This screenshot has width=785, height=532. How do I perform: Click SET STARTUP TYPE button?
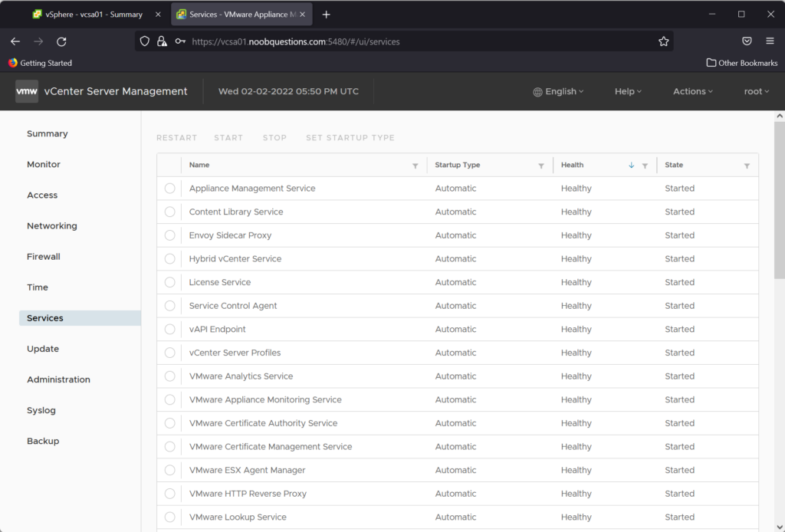350,138
